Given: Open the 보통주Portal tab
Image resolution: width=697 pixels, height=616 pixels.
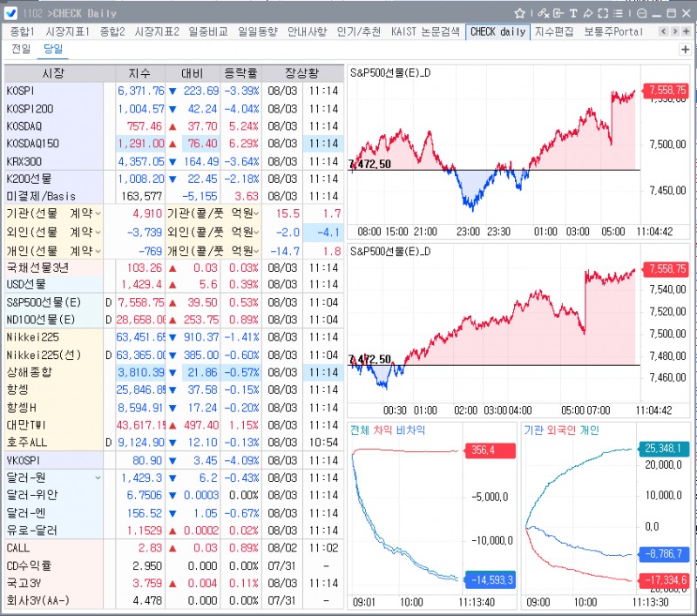Looking at the screenshot, I should [613, 31].
